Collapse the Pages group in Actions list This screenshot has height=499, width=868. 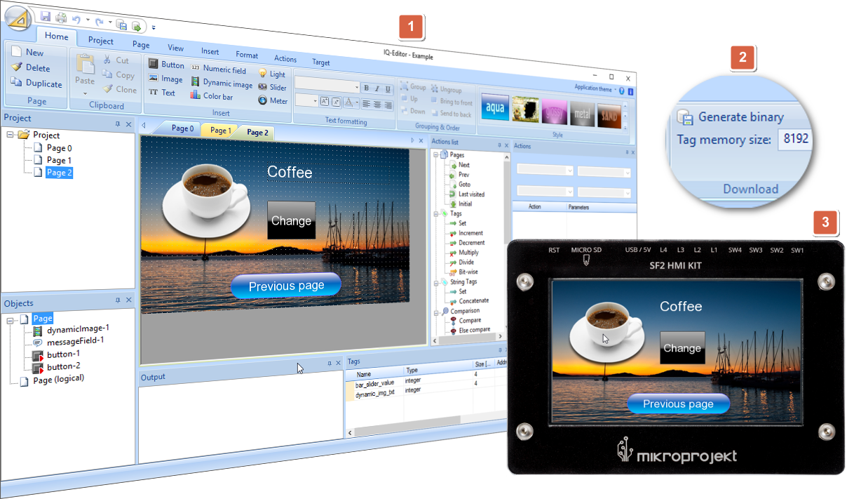click(435, 155)
